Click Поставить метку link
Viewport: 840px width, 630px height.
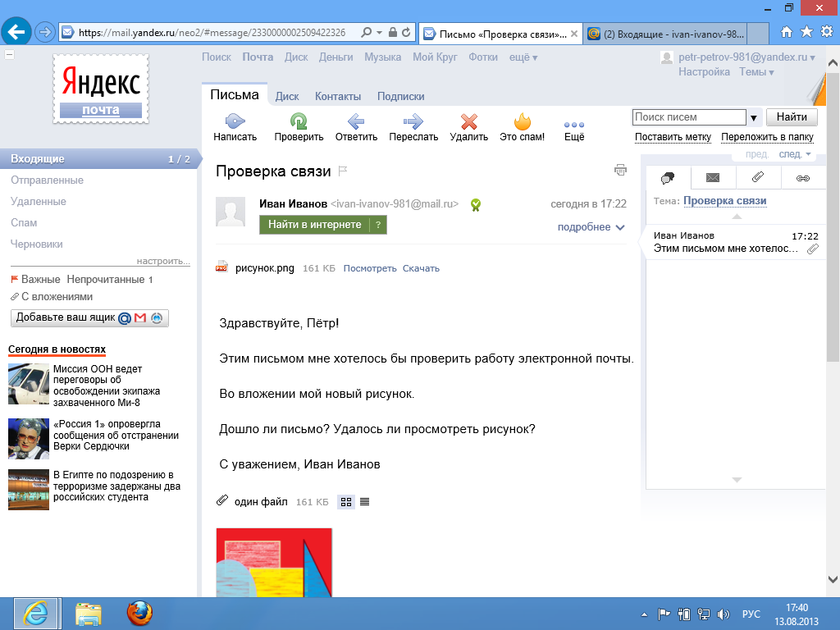[673, 137]
